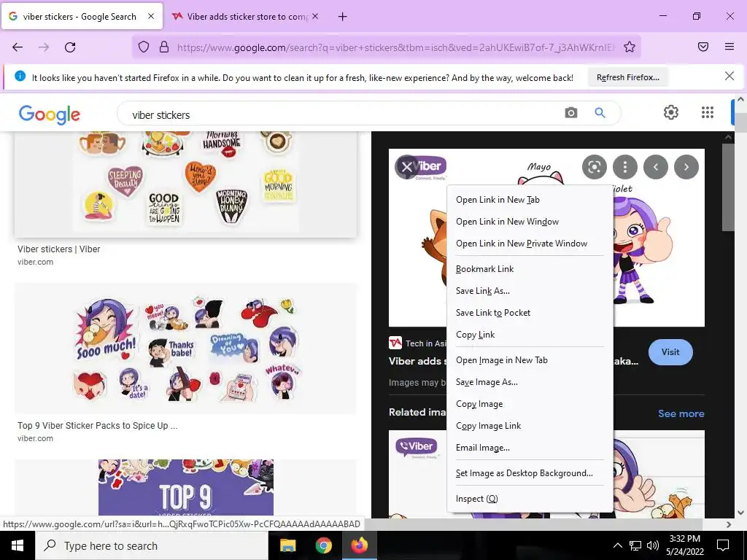The image size is (747, 560).
Task: Open the Windows notification center icon
Action: 723,545
